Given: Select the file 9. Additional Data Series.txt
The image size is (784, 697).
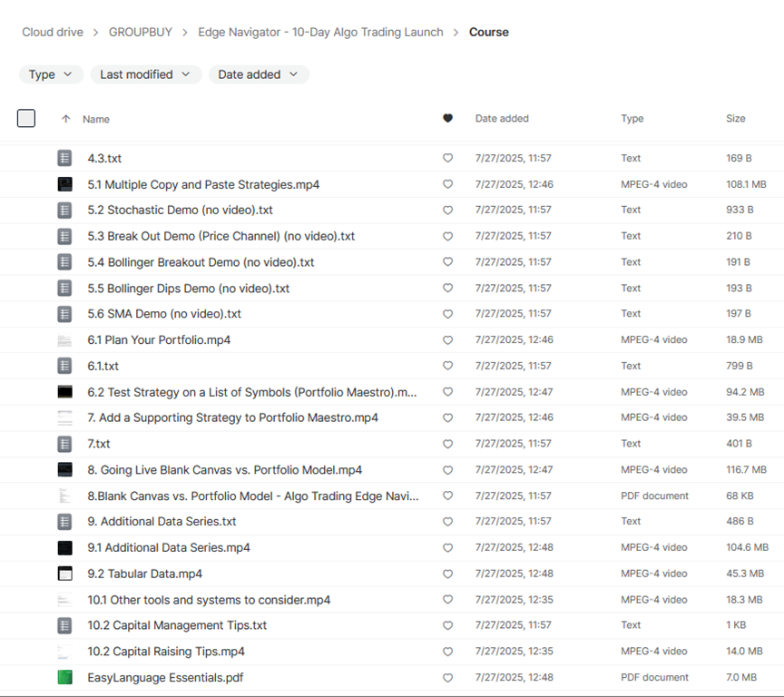Looking at the screenshot, I should 162,522.
